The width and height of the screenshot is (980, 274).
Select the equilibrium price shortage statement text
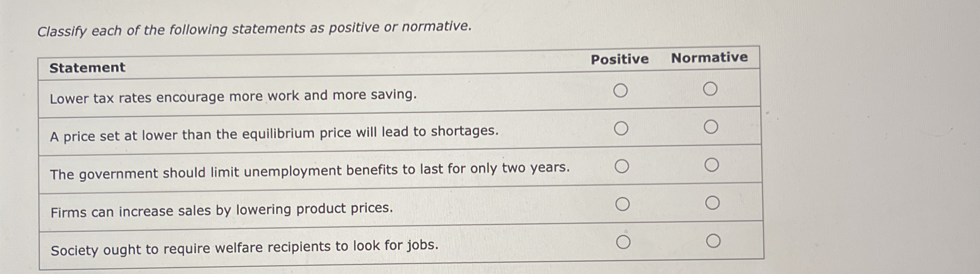click(274, 132)
